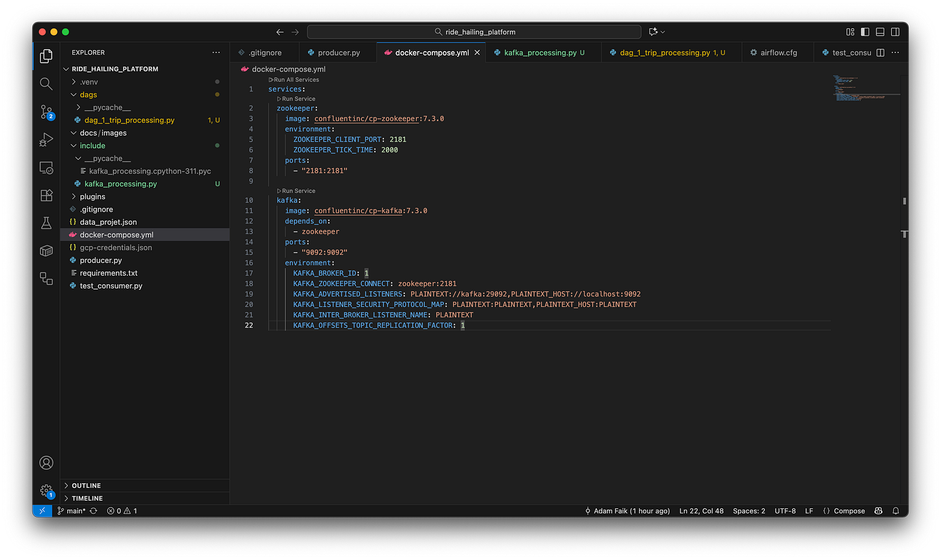
Task: Open the Docker extension view
Action: (x=45, y=251)
